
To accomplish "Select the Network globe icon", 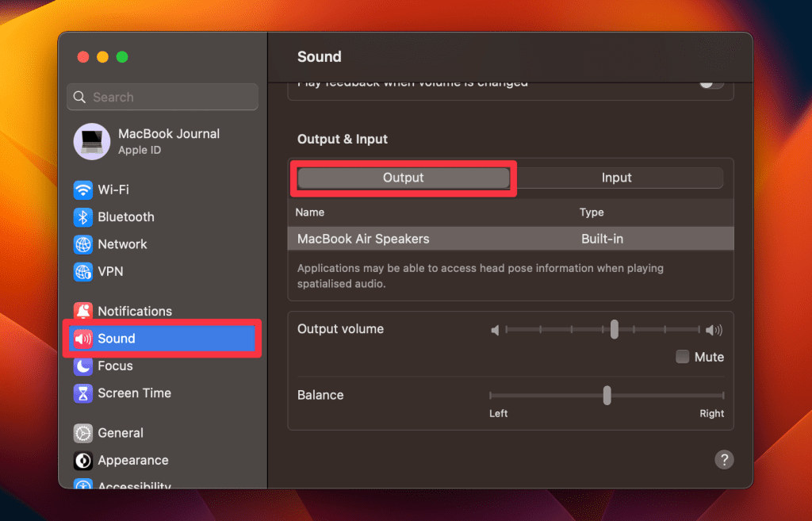I will tap(83, 244).
